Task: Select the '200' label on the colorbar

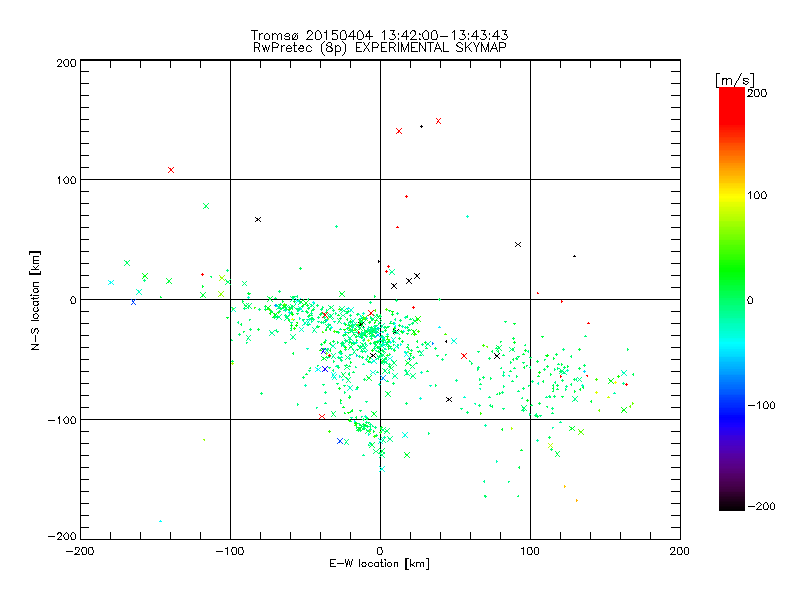Action: coord(757,93)
